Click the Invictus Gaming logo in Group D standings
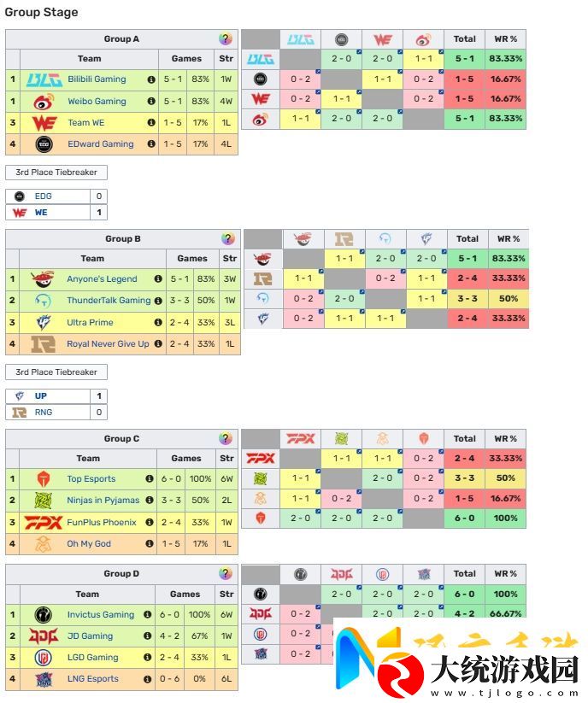Screen dimensions: 588x703 pos(43,615)
